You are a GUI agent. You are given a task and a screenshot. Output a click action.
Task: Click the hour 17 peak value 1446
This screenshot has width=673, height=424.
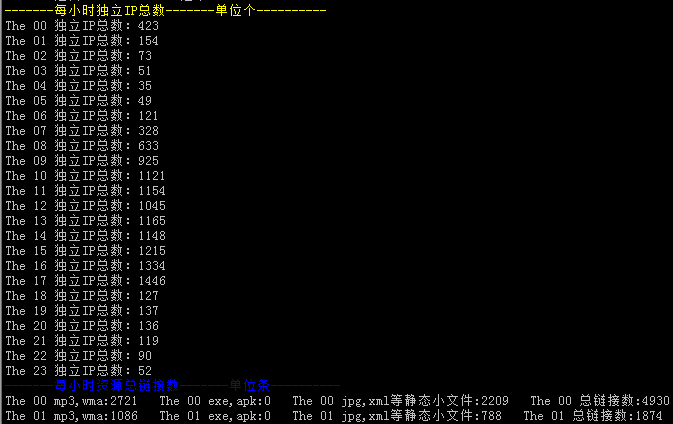point(152,281)
